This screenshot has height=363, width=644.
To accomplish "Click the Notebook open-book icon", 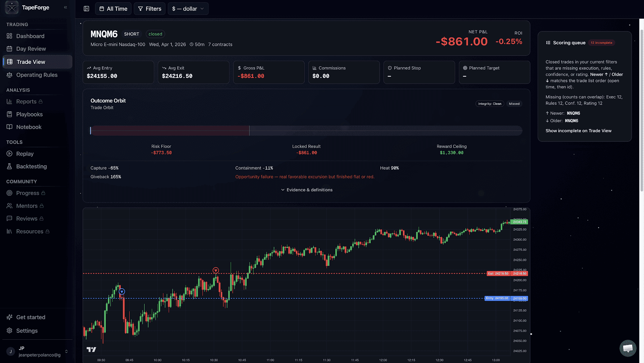I will (x=9, y=127).
